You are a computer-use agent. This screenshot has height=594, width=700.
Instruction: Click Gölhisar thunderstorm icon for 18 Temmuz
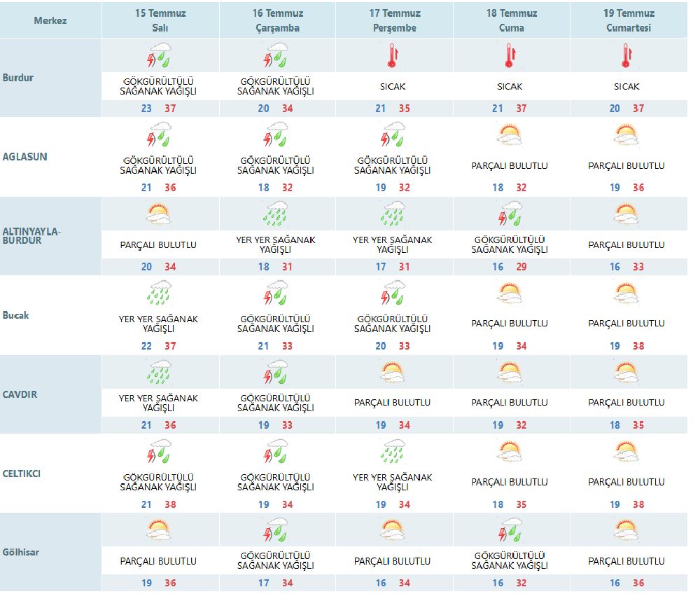pyautogui.click(x=510, y=530)
